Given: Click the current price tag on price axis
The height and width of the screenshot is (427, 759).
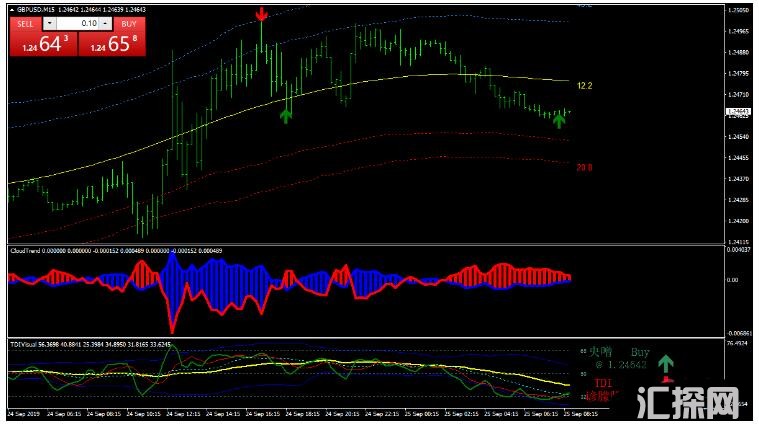Looking at the screenshot, I should [x=738, y=112].
